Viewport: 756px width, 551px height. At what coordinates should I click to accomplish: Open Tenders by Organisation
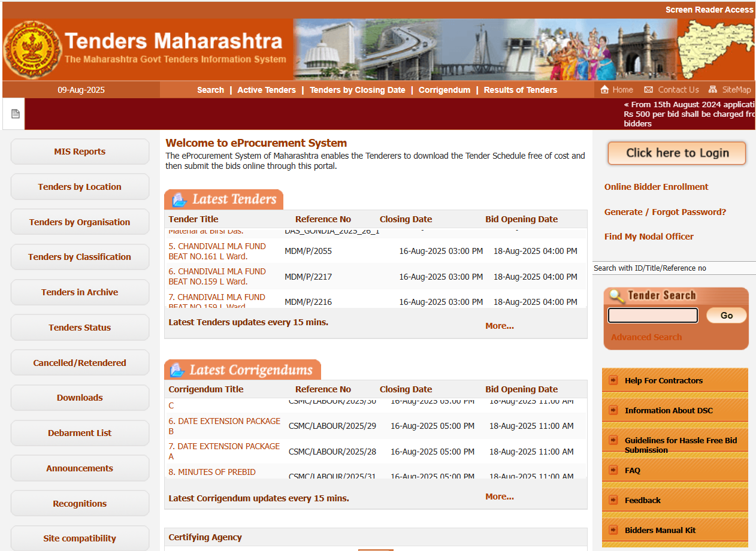pos(80,222)
